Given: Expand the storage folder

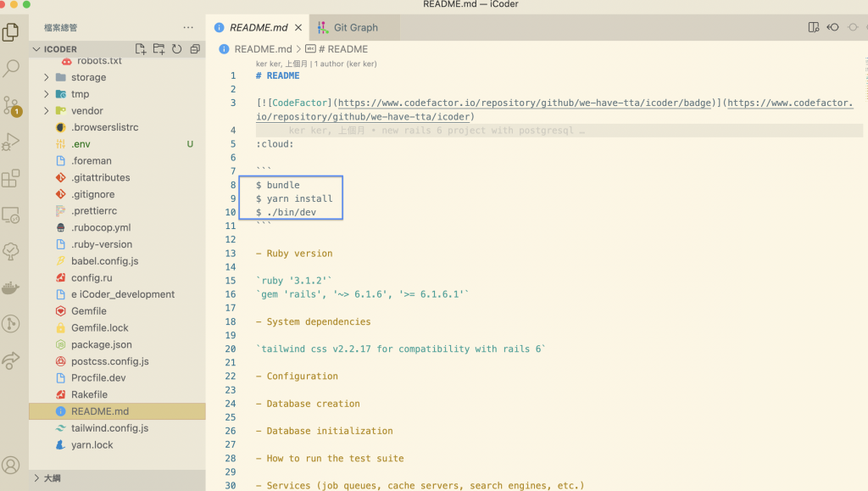Looking at the screenshot, I should 47,77.
